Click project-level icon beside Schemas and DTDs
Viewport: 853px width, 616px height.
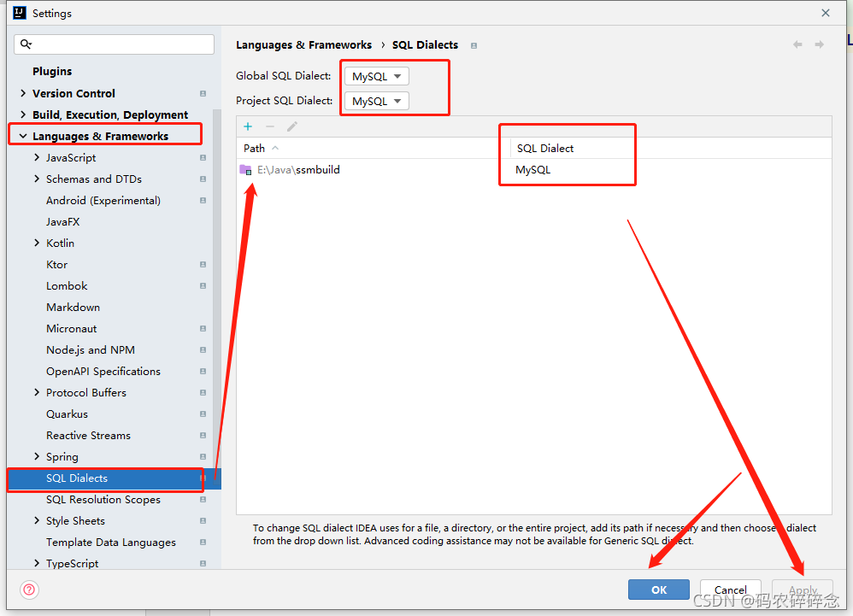pyautogui.click(x=203, y=179)
